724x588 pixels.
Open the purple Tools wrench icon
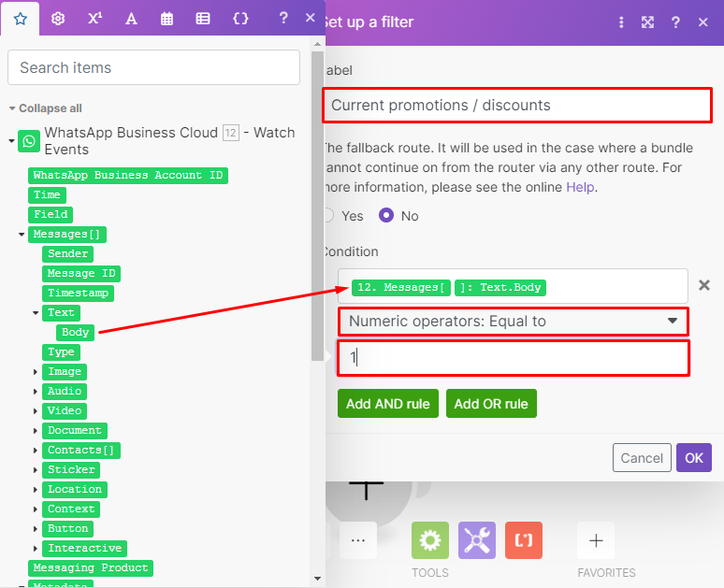click(477, 540)
